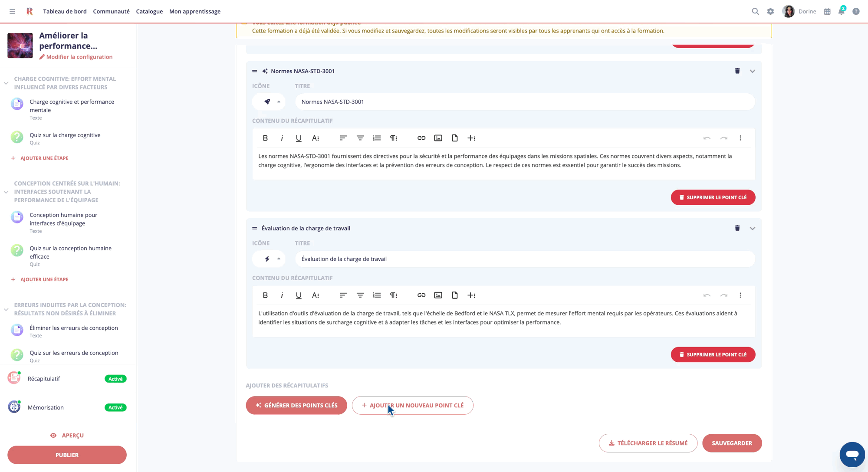Collapse the Charge cognitive sidebar section
This screenshot has width=868, height=472.
[x=6, y=83]
